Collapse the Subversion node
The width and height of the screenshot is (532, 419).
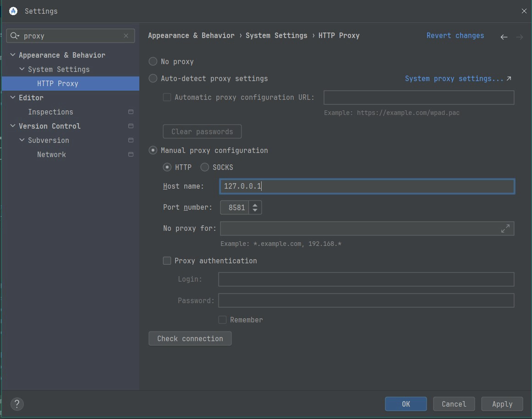22,140
